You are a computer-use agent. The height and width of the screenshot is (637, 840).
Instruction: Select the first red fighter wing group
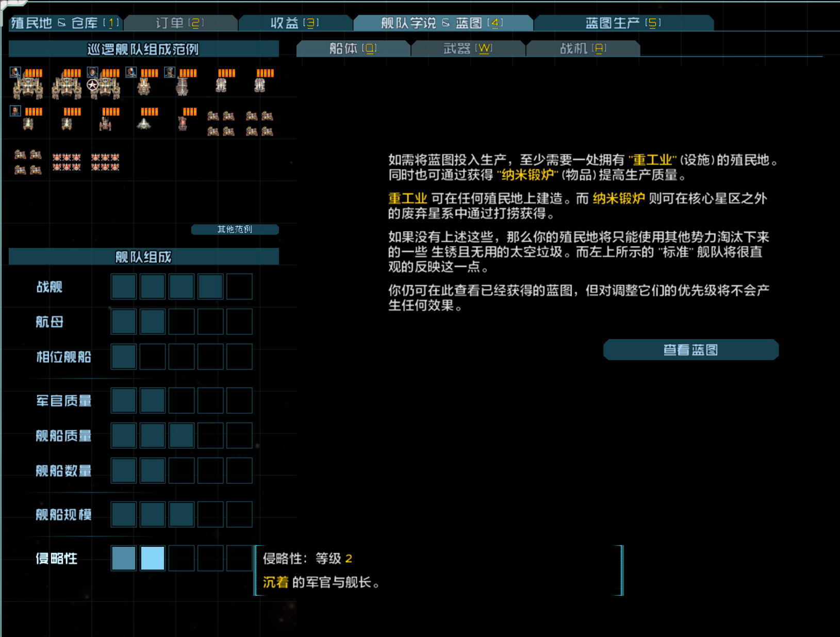pos(67,162)
